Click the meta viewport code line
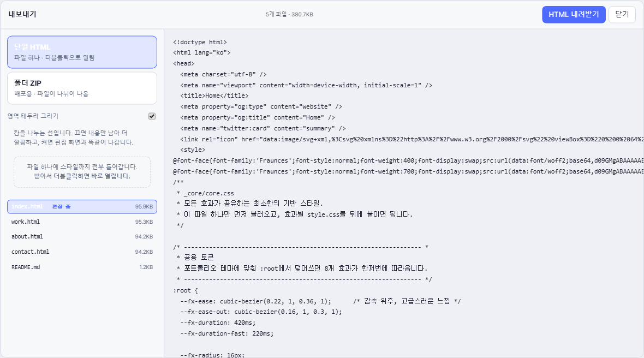This screenshot has width=644, height=358. pos(306,85)
